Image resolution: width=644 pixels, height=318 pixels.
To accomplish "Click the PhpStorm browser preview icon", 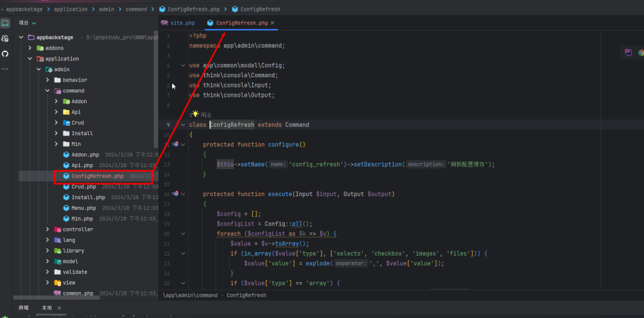I will coord(628,53).
